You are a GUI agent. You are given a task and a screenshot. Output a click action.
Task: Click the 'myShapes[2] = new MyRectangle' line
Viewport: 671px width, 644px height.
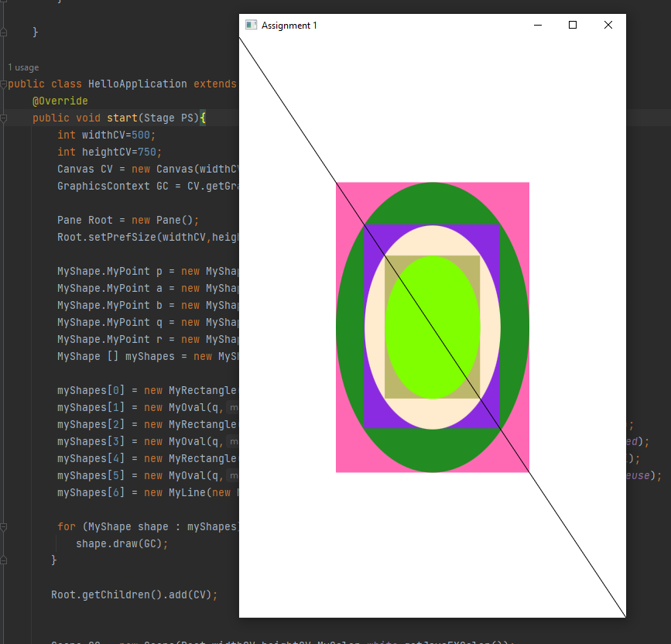148,424
